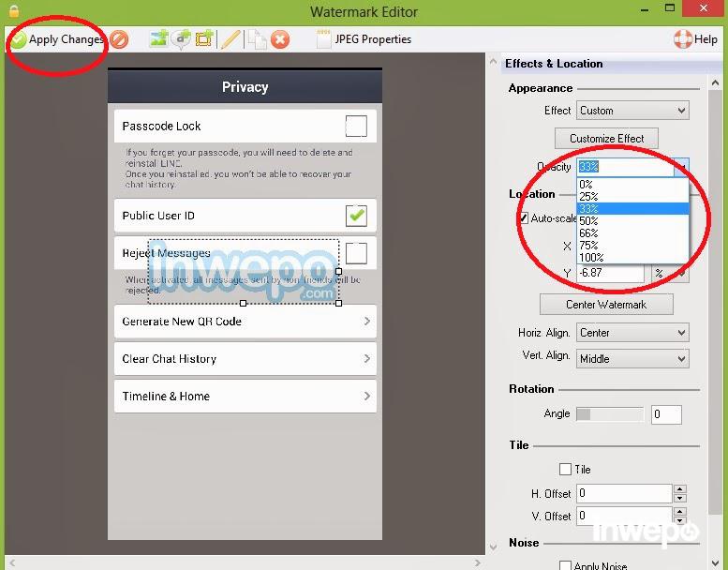
Task: Click the Passcode Lock checkbox in preview
Action: 356,126
